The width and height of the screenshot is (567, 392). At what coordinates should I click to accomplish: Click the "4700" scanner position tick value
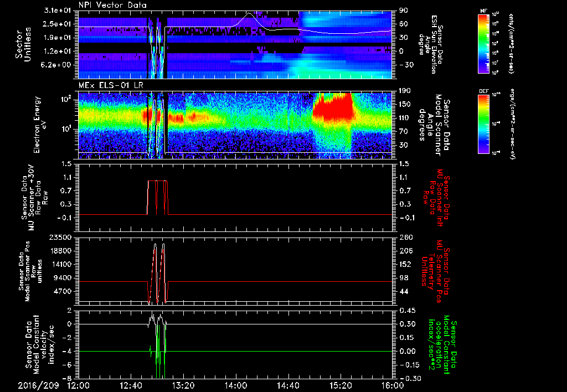pos(63,291)
